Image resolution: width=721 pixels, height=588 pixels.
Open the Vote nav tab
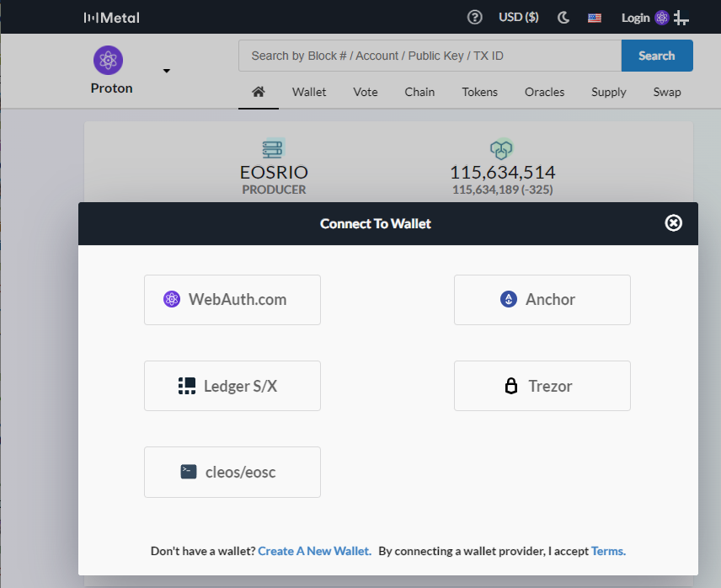point(366,92)
